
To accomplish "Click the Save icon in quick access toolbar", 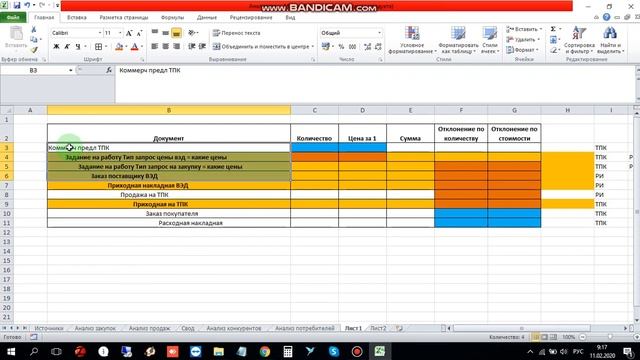I will [17, 6].
